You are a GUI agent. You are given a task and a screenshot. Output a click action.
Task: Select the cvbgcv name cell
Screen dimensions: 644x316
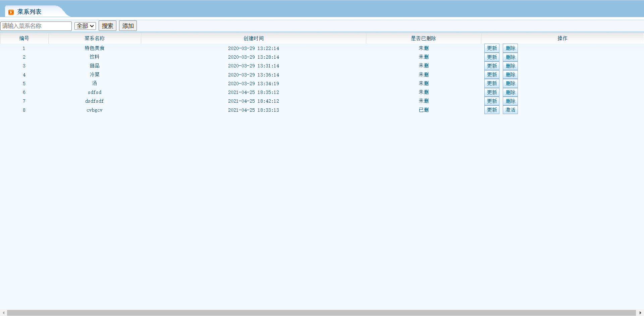(x=95, y=110)
